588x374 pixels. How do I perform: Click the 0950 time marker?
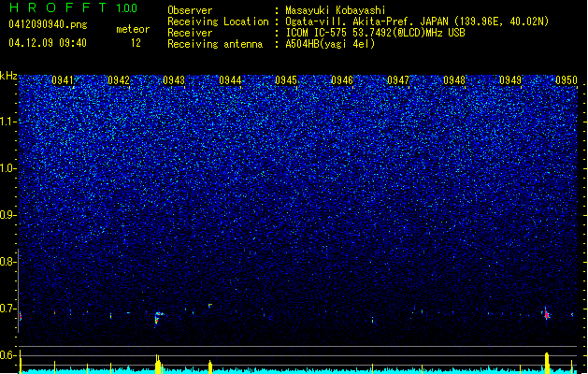[x=566, y=80]
